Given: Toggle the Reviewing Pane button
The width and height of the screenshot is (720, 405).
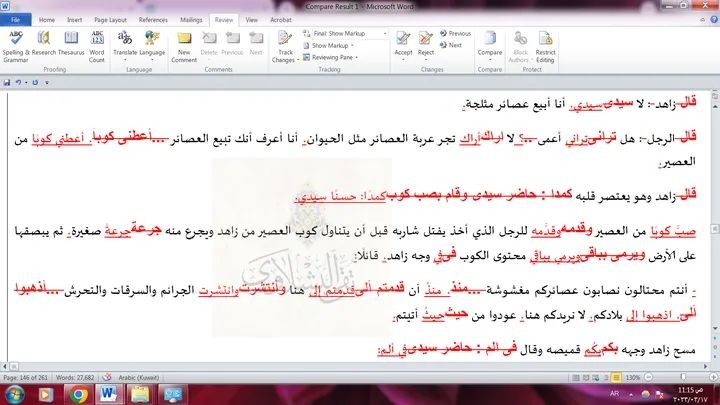Looking at the screenshot, I should (x=330, y=57).
